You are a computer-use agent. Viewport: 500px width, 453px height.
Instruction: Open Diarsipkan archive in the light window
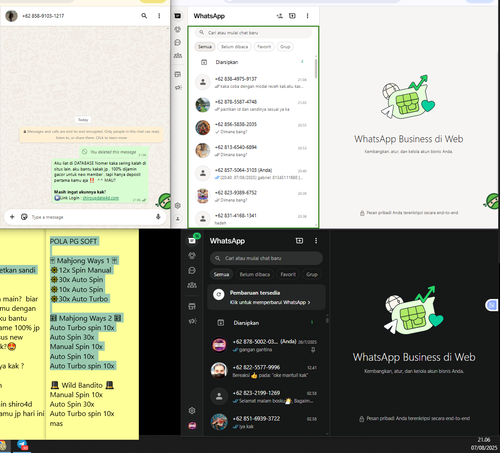click(253, 62)
